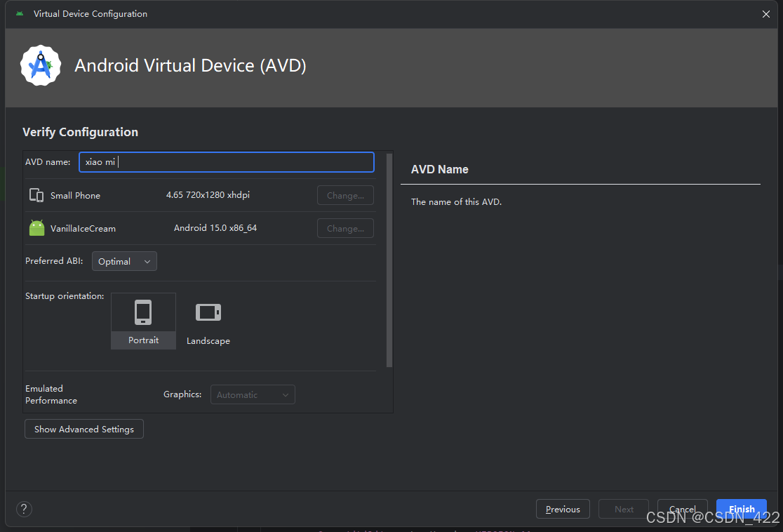Click the Small Phone device icon
783x532 pixels.
[36, 195]
